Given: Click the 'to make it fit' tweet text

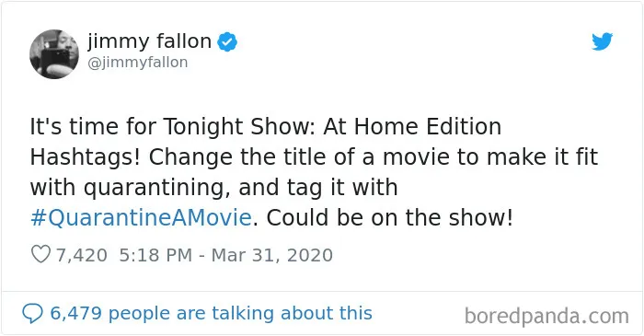Looking at the screenshot, I should point(490,156).
